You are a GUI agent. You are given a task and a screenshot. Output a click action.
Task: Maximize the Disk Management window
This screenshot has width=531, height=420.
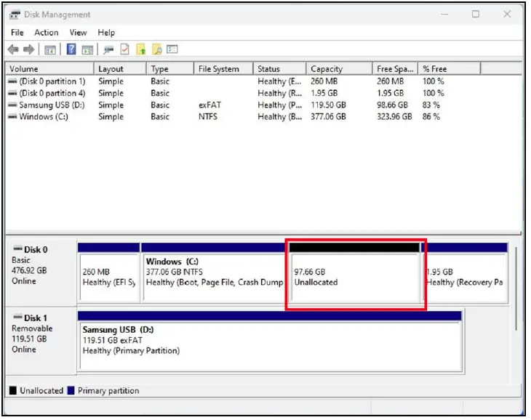476,15
